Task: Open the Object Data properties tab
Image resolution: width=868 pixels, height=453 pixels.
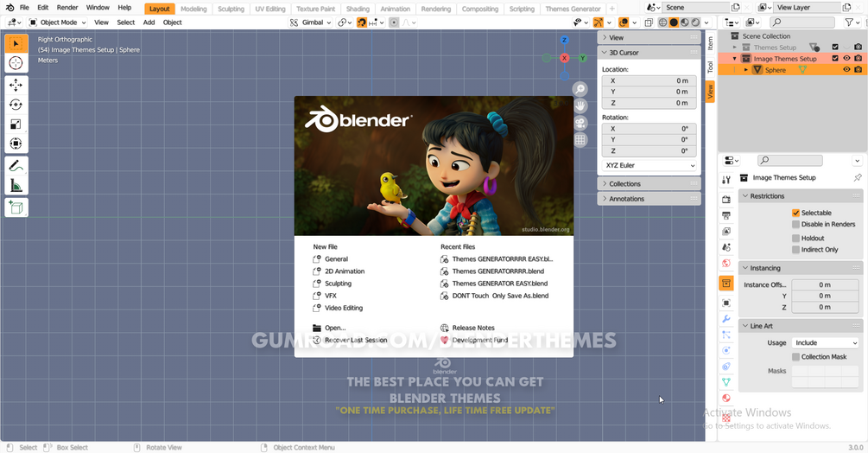Action: (x=726, y=382)
